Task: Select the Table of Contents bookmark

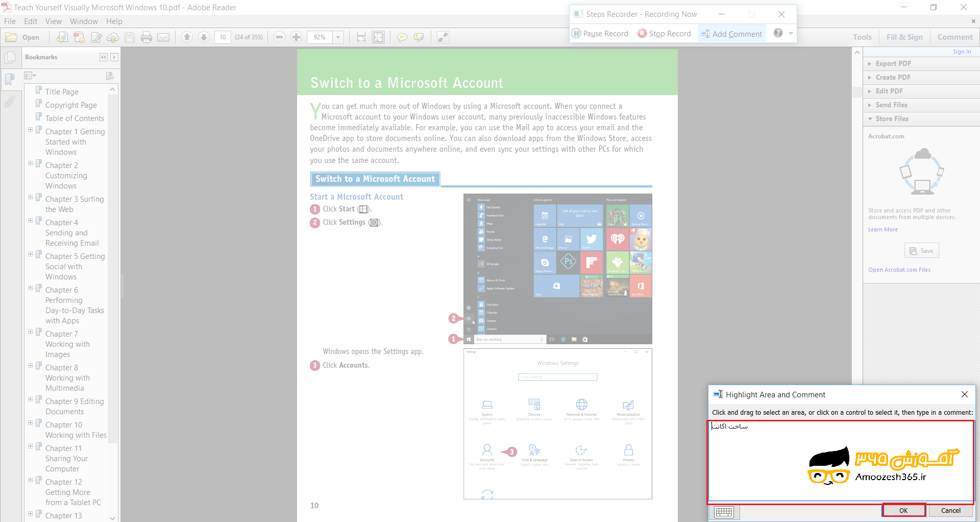Action: click(75, 118)
